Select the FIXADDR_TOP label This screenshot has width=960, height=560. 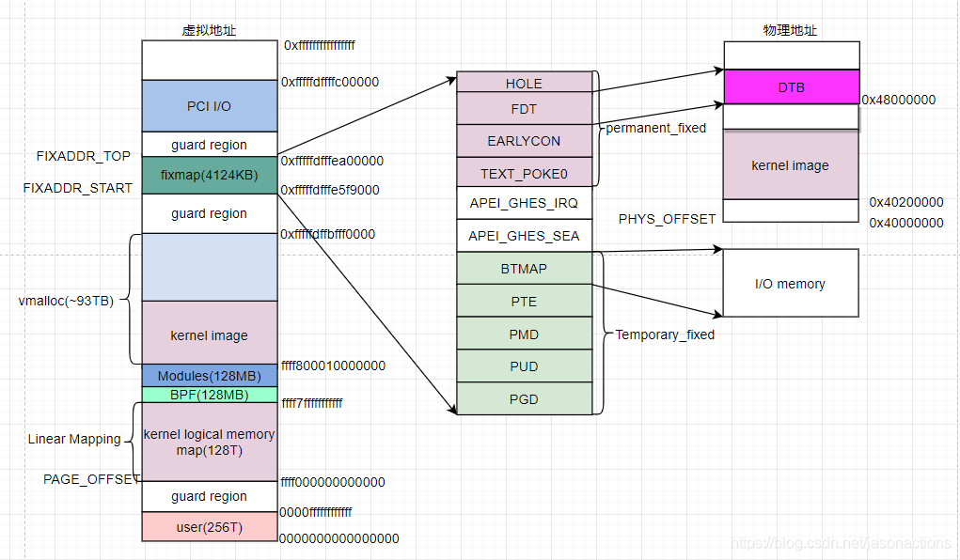click(x=84, y=156)
